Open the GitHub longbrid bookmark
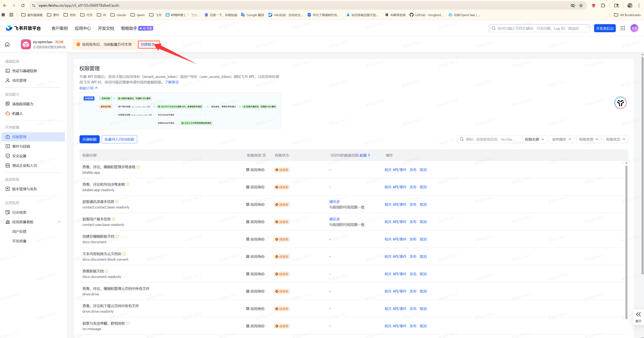Viewport: 644px width, 338px height. pos(426,15)
